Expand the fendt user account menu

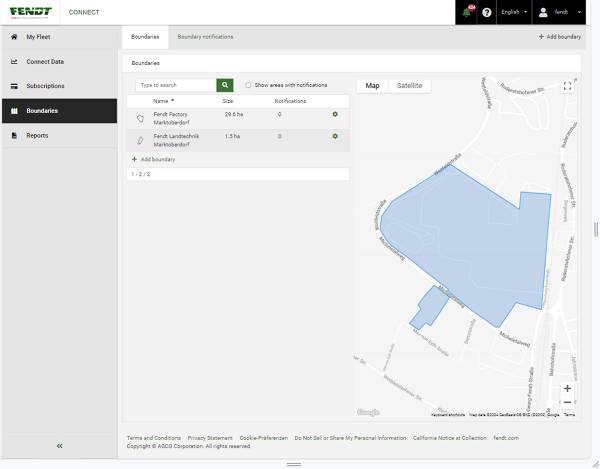coord(559,12)
